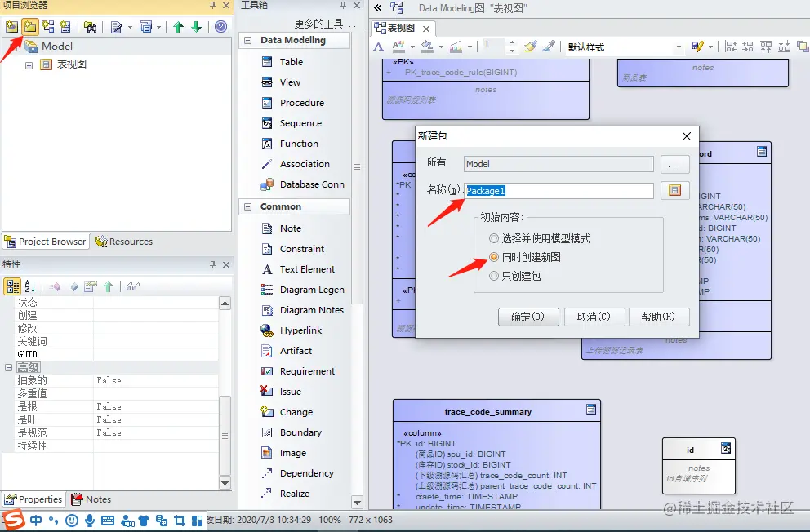
Task: Click New Element icon in Project Browser toolbar
Action: coord(65,26)
